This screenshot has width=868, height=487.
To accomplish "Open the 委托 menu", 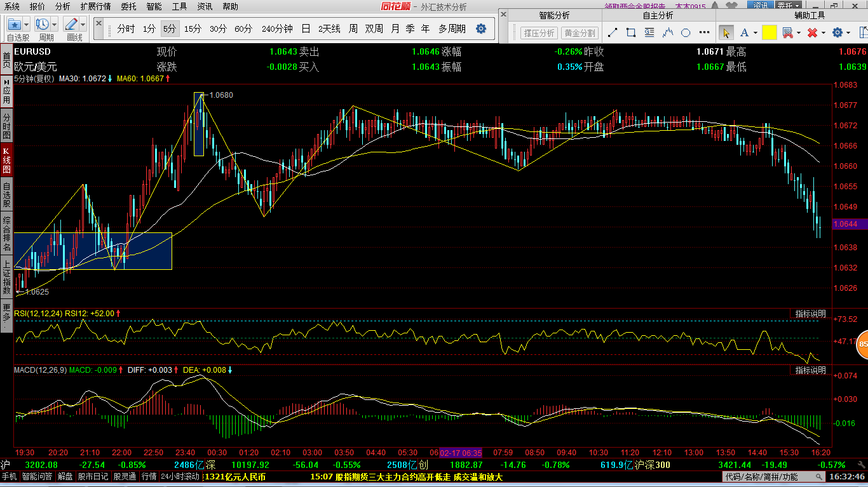I will click(x=128, y=6).
